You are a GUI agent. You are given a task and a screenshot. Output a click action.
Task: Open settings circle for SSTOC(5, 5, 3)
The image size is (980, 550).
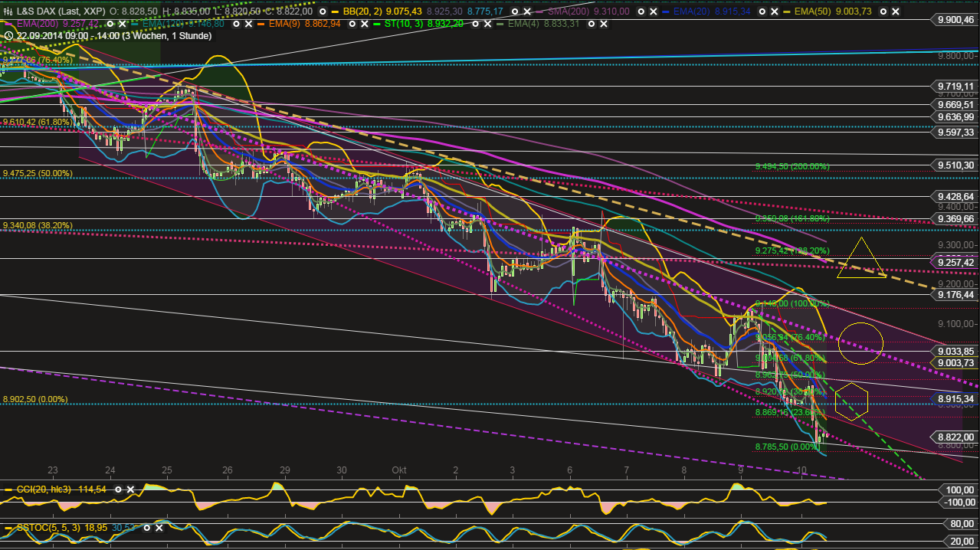click(x=146, y=528)
